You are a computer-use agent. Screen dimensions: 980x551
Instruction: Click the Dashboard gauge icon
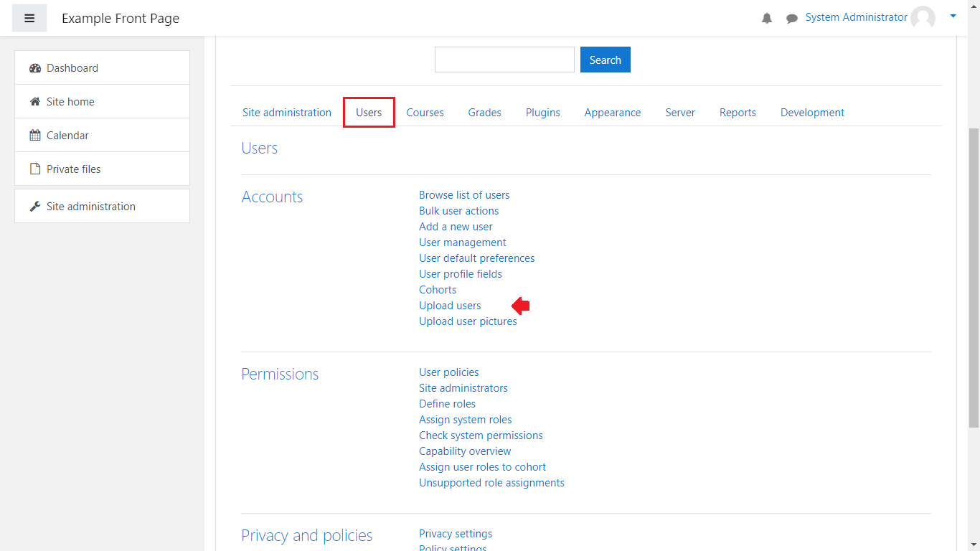(x=35, y=68)
